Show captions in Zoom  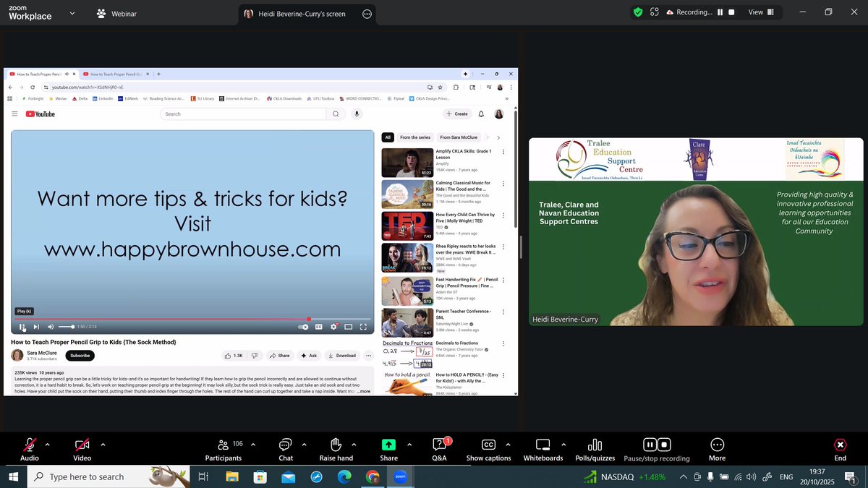488,449
